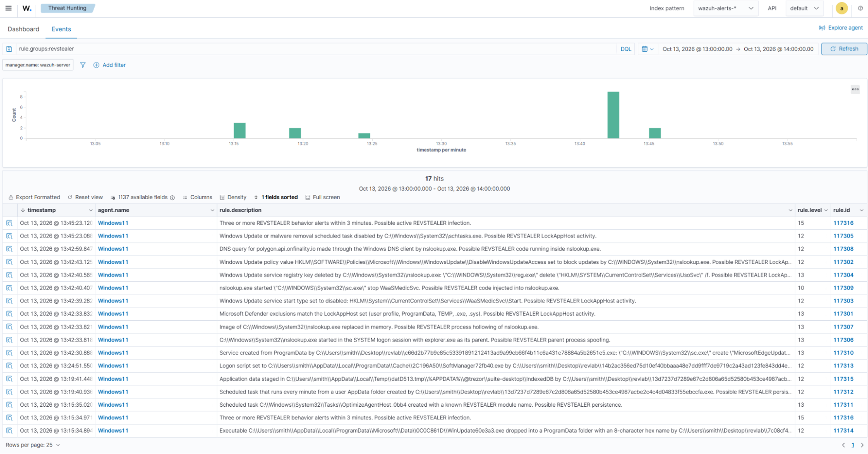Viewport: 868px width, 454px height.
Task: Open the hamburger navigation menu
Action: 8,8
